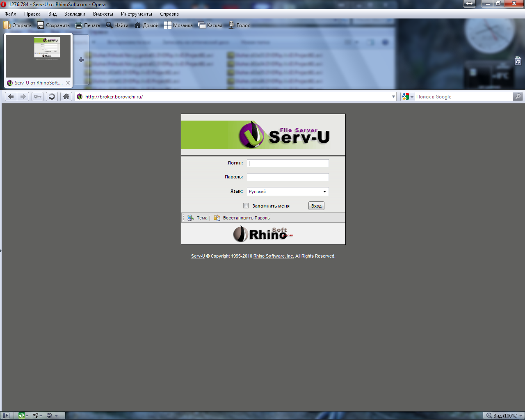The image size is (525, 420).
Task: Focus the Логин input field
Action: (288, 163)
